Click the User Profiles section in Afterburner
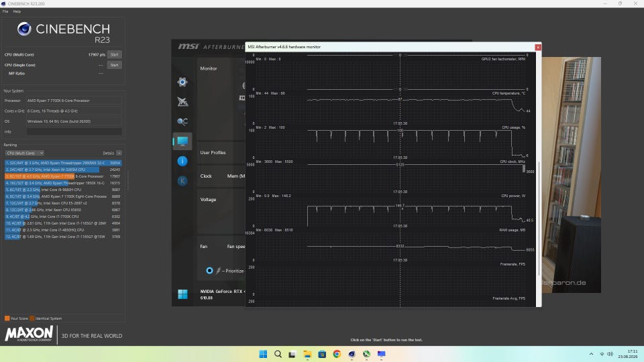 [x=213, y=153]
